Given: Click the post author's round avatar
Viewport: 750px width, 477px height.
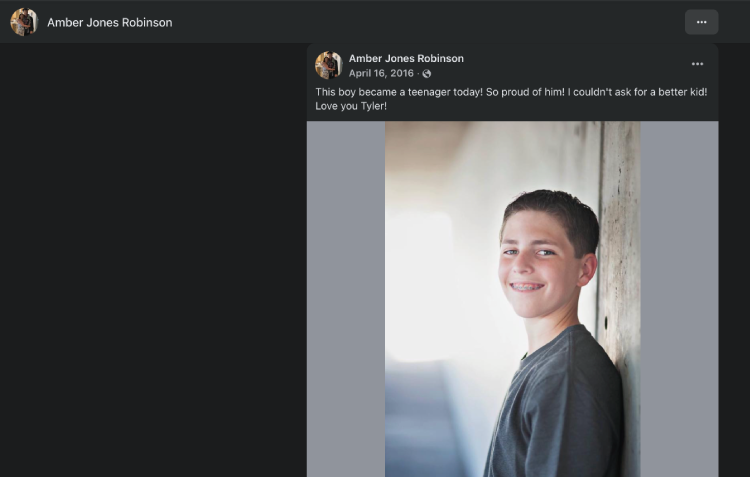Looking at the screenshot, I should click(329, 65).
